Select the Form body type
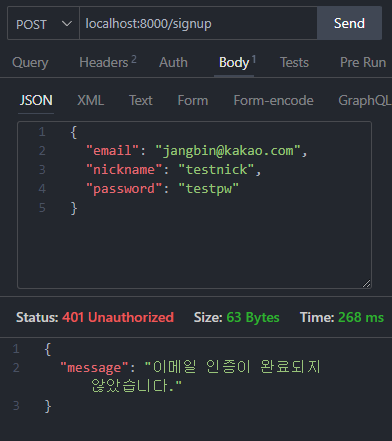392x441 pixels. click(193, 100)
